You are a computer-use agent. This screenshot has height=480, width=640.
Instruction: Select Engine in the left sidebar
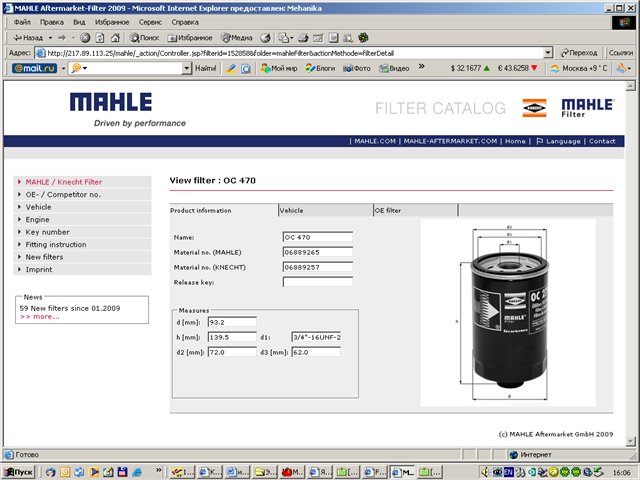[82, 220]
